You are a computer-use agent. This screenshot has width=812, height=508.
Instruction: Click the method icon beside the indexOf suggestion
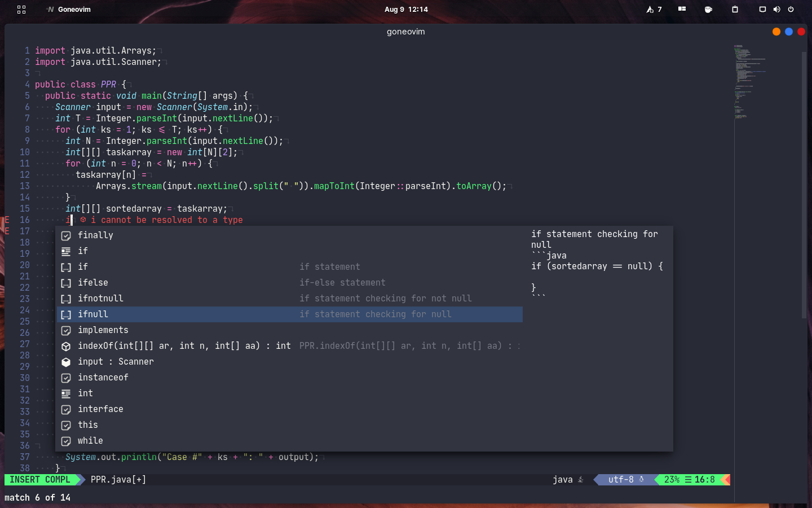pyautogui.click(x=65, y=345)
